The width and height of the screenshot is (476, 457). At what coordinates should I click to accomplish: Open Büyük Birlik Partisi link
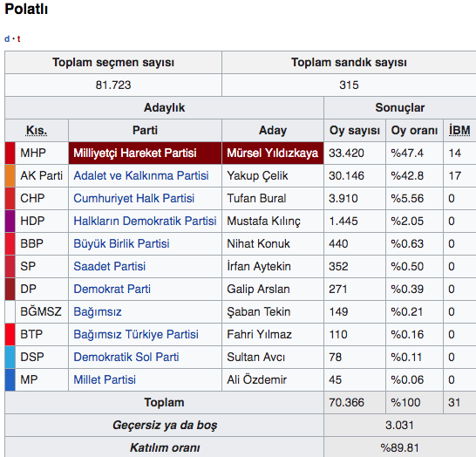(x=121, y=244)
